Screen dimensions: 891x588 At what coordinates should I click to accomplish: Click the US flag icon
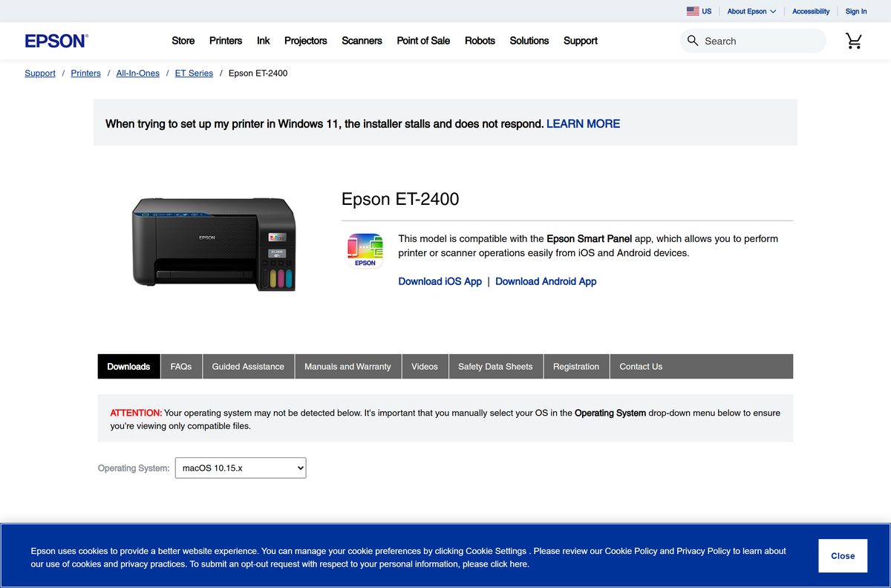click(x=693, y=11)
